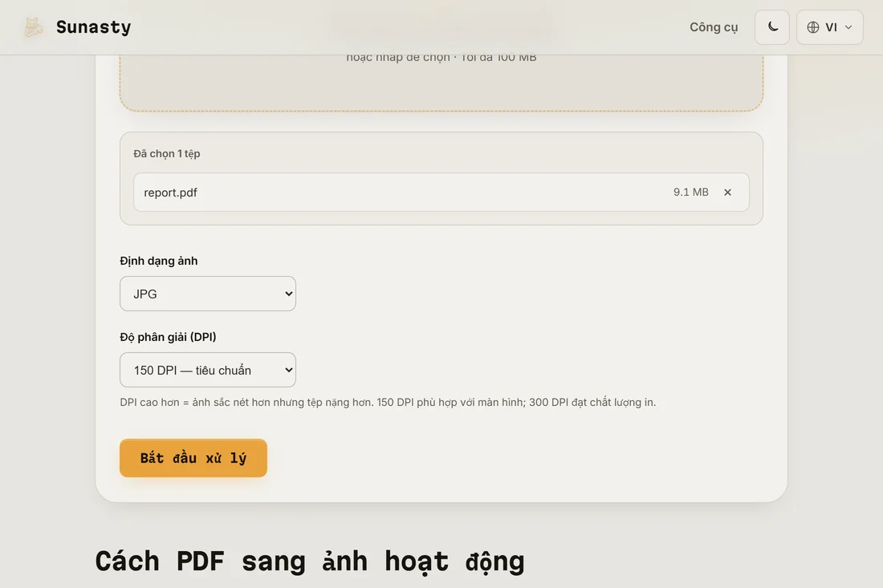Click the DPI cao hơn hint text
Image resolution: width=883 pixels, height=588 pixels.
(388, 403)
